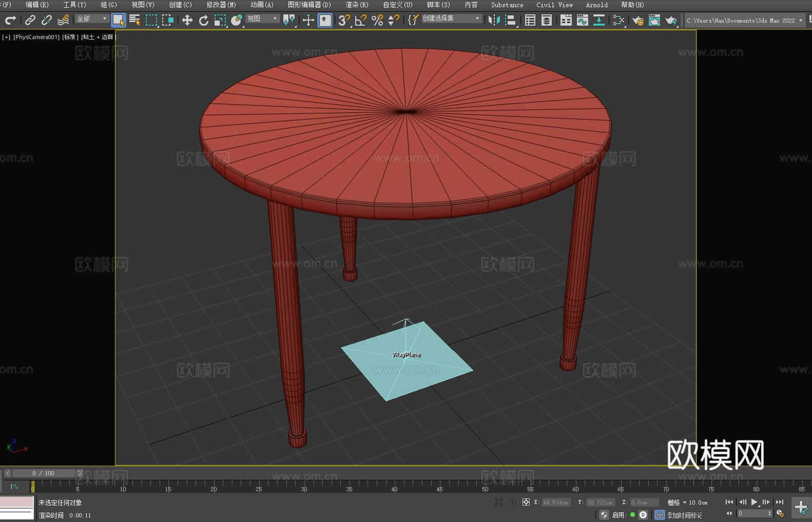Open Edit Named Selection Sets
The height and width of the screenshot is (522, 812).
[413, 20]
